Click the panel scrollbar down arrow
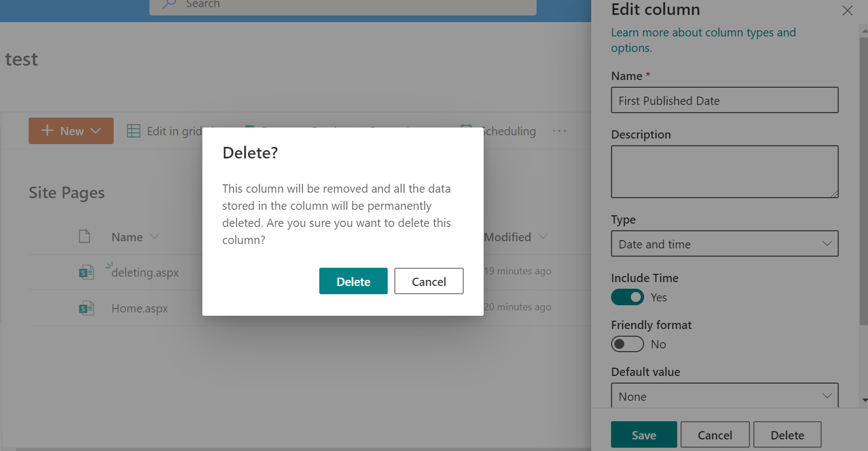868x451 pixels. click(x=864, y=400)
